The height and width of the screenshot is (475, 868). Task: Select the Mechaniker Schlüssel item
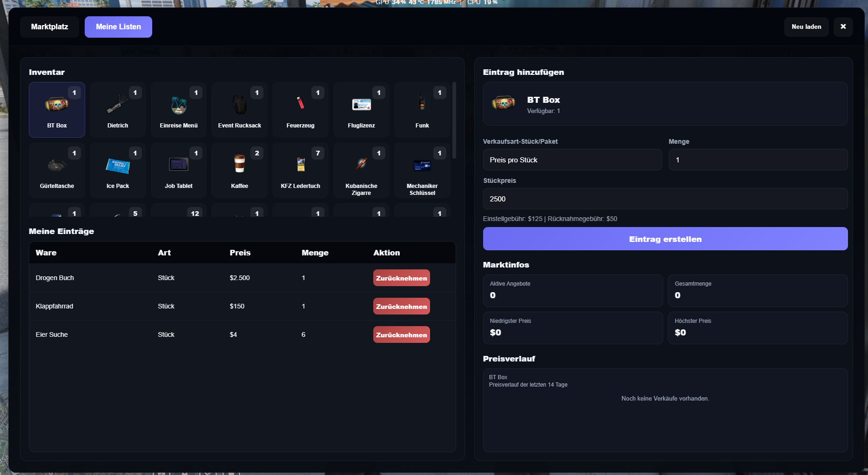422,170
